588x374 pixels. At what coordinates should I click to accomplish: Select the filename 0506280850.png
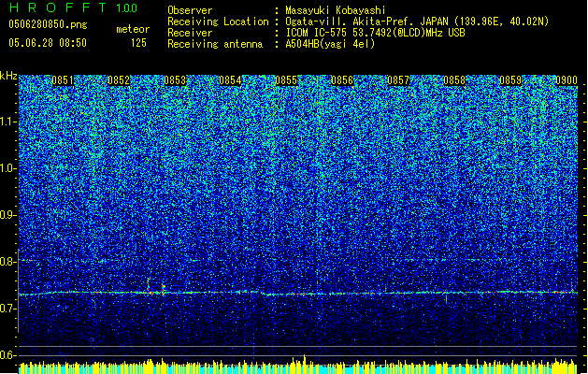(48, 24)
